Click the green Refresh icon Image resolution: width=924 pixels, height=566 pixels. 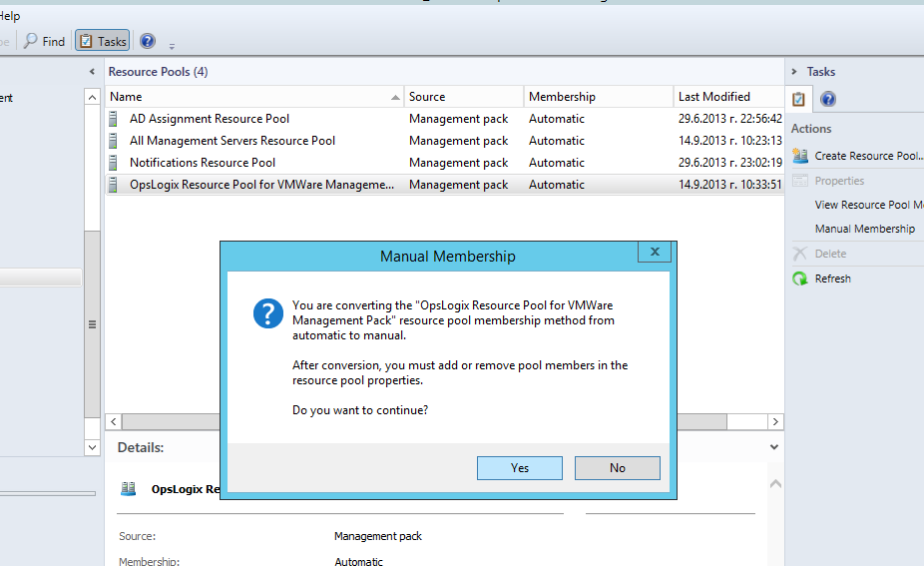[800, 279]
